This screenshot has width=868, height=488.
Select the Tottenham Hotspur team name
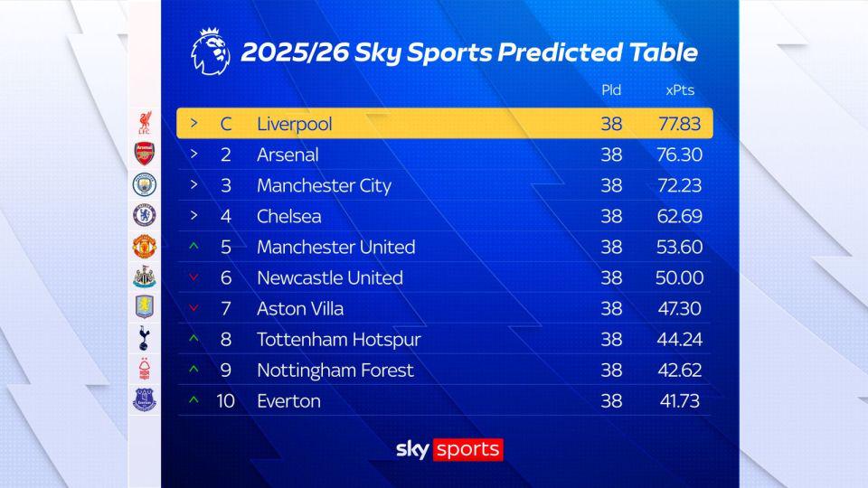tap(338, 340)
